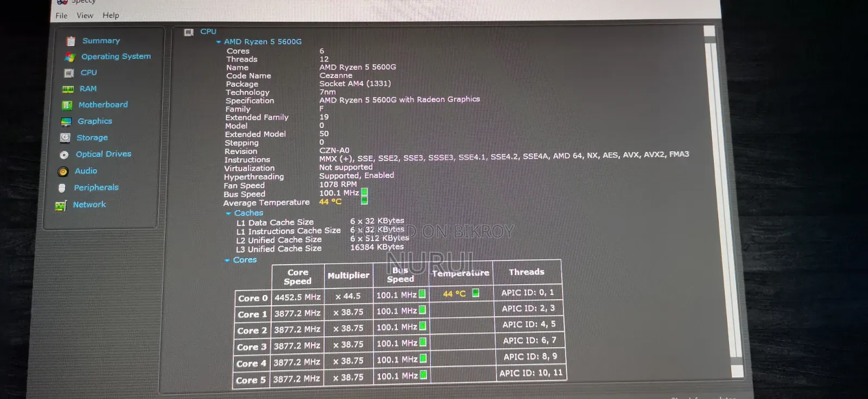Click Core 0 temperature green indicator
868x399 pixels.
(x=476, y=293)
